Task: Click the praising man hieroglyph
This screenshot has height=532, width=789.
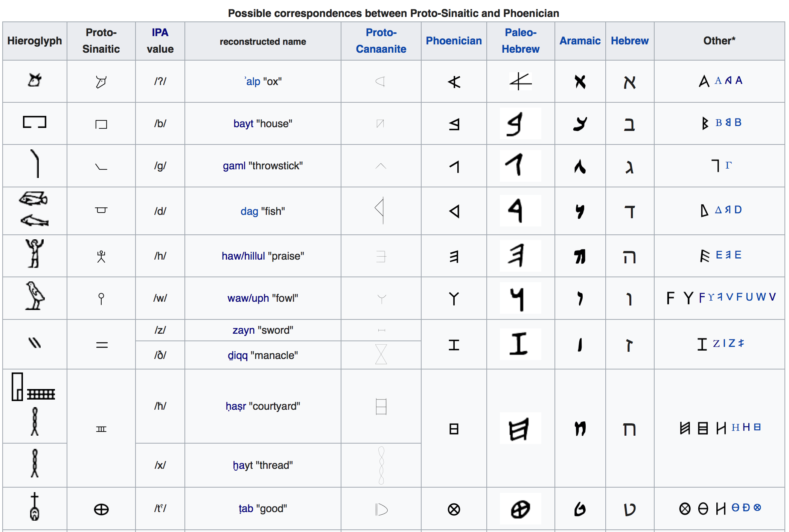Action: tap(35, 254)
